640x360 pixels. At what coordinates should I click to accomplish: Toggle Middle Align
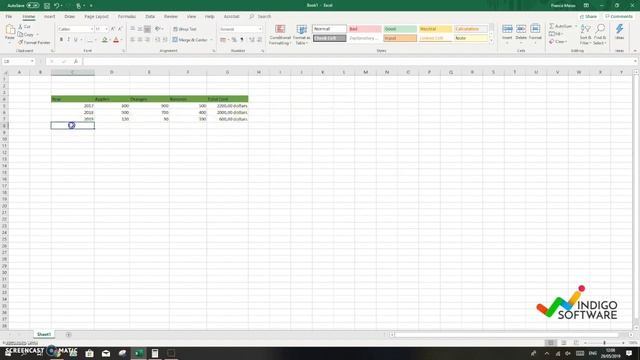tap(140, 29)
